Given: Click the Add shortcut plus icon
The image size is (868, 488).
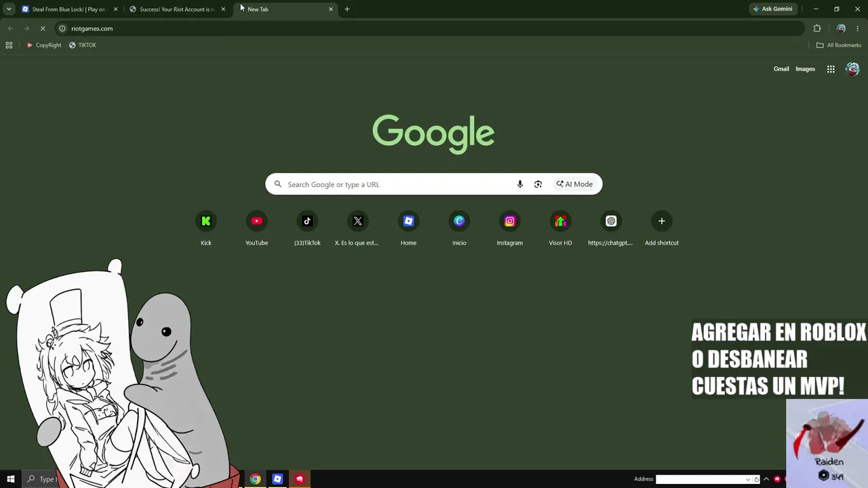Looking at the screenshot, I should coord(662,221).
